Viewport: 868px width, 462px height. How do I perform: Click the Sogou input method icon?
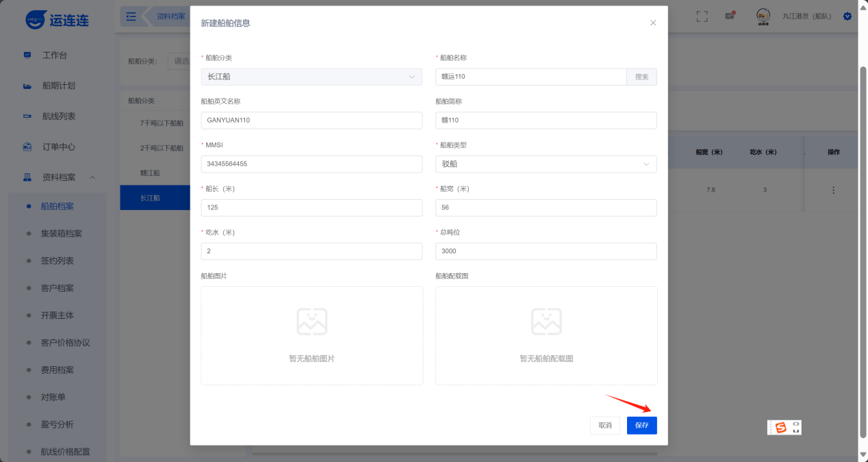(780, 428)
